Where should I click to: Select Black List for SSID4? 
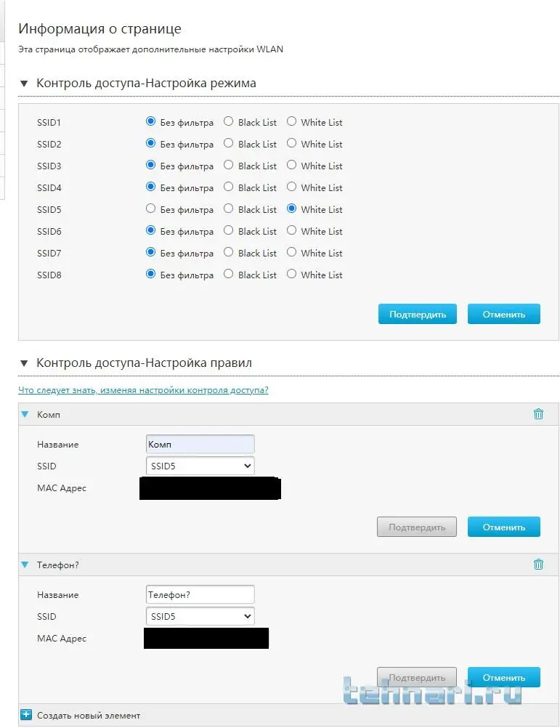pos(228,187)
